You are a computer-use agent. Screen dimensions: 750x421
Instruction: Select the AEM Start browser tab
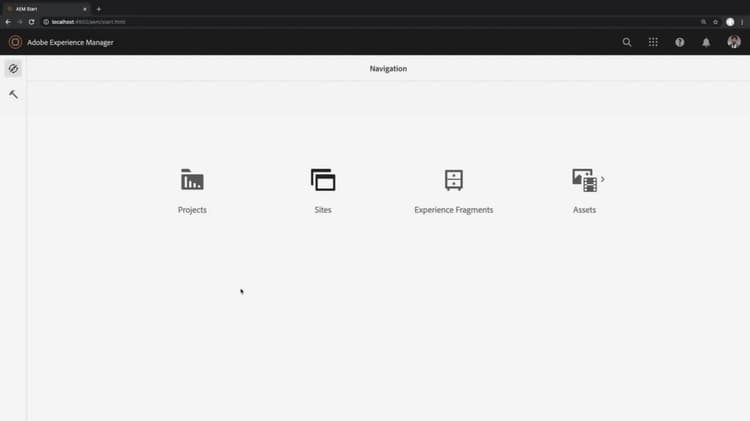pyautogui.click(x=45, y=9)
